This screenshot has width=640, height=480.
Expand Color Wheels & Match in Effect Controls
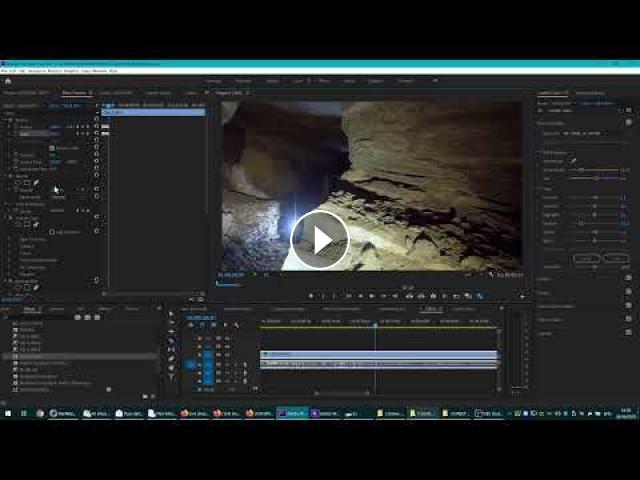point(10,260)
